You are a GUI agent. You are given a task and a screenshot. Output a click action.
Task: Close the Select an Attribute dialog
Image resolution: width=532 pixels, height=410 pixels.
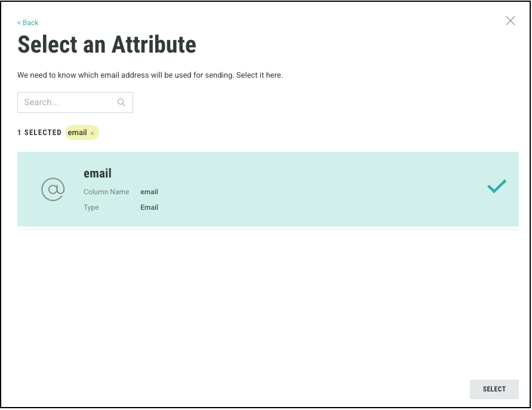pos(510,21)
